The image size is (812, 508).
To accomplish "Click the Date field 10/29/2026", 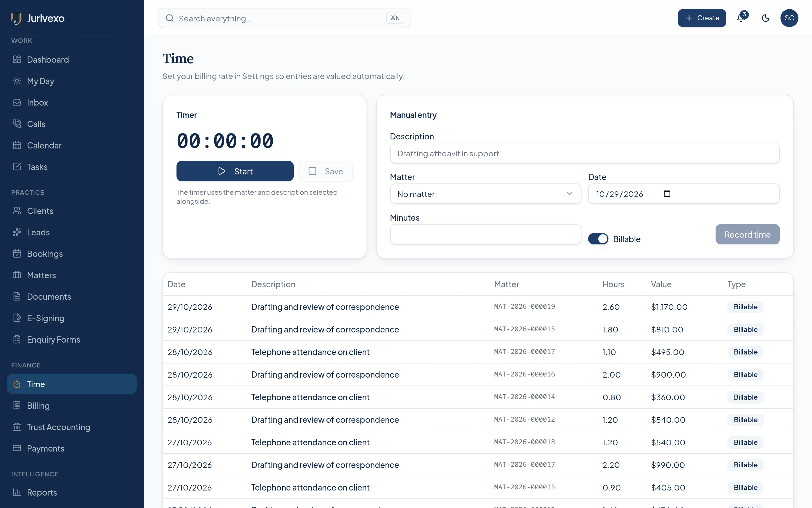I will [x=683, y=194].
